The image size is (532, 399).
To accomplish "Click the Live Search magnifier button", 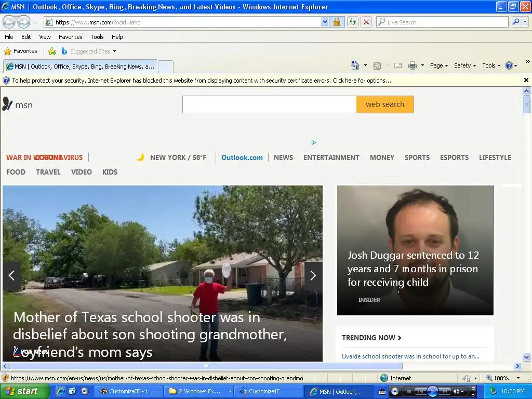I will tap(516, 22).
